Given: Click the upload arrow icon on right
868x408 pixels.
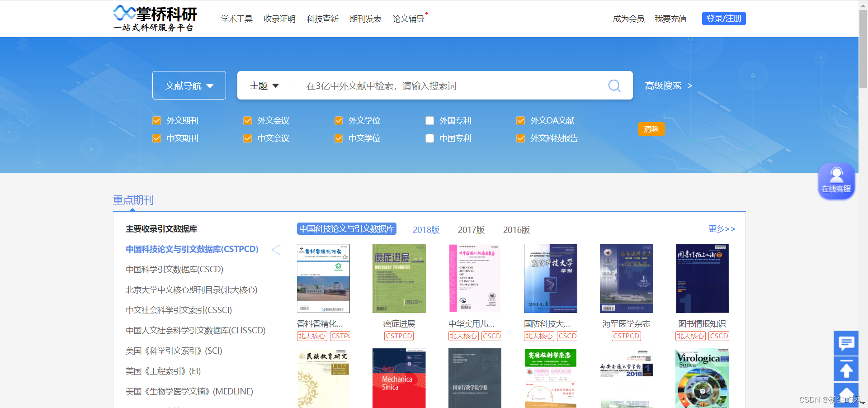Looking at the screenshot, I should click(x=846, y=369).
